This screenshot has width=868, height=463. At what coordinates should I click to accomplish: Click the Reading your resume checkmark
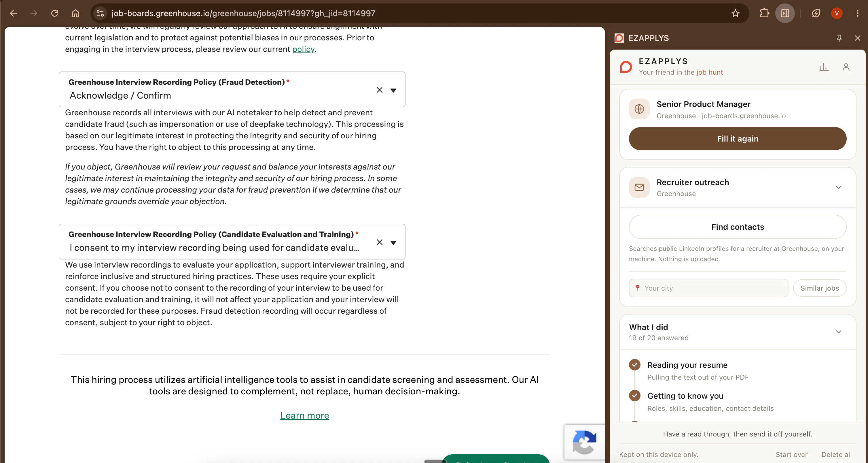click(x=635, y=364)
